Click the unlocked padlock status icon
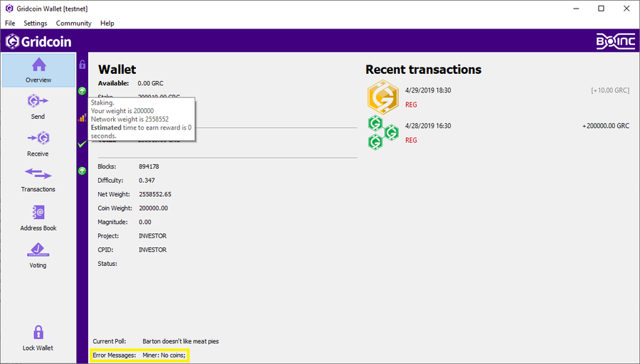 click(x=82, y=64)
